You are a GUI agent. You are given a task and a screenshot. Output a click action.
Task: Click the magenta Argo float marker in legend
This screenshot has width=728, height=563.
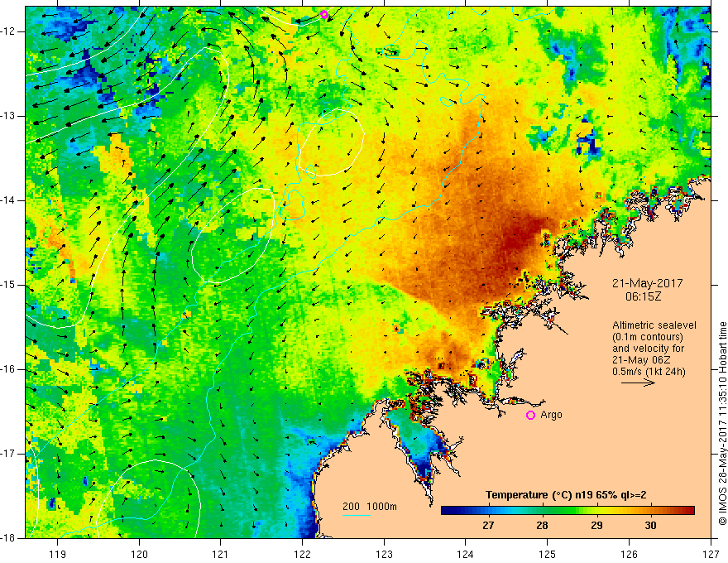pyautogui.click(x=530, y=415)
